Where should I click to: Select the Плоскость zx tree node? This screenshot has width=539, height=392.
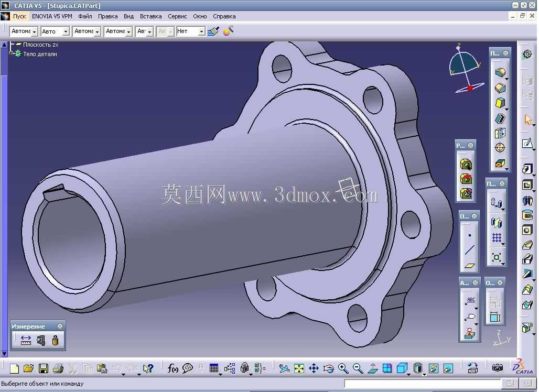(40, 45)
